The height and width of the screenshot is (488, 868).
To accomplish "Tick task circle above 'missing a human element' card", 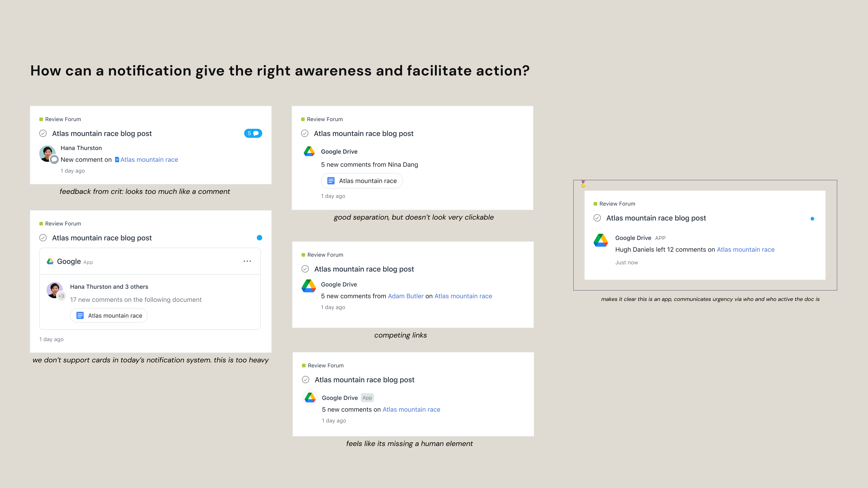I will point(306,380).
